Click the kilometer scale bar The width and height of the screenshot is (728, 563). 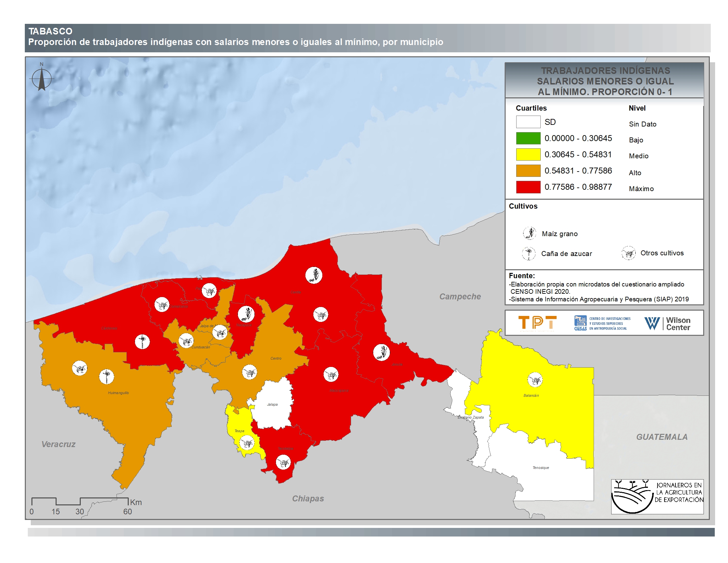80,501
